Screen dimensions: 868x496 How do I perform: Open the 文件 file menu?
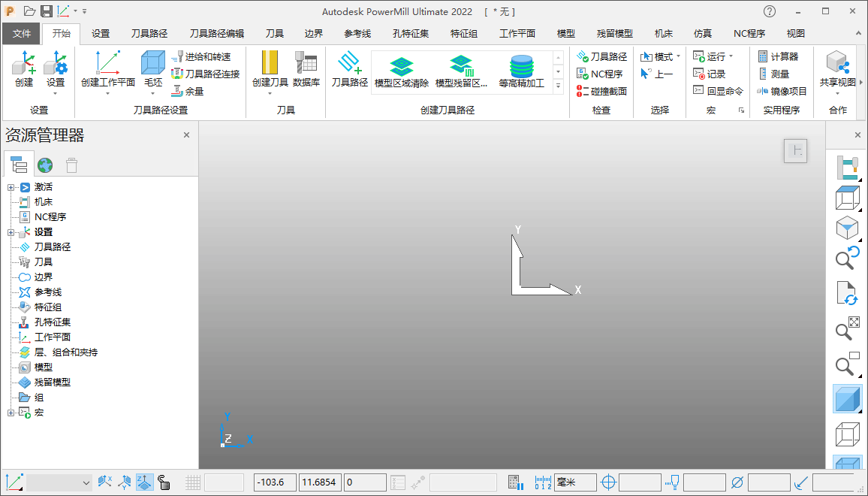(22, 33)
